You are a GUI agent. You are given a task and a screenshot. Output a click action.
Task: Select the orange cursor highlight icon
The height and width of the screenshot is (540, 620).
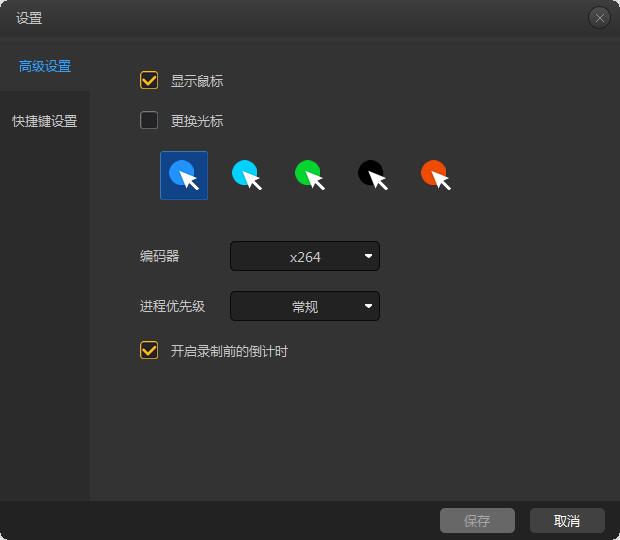[x=436, y=175]
